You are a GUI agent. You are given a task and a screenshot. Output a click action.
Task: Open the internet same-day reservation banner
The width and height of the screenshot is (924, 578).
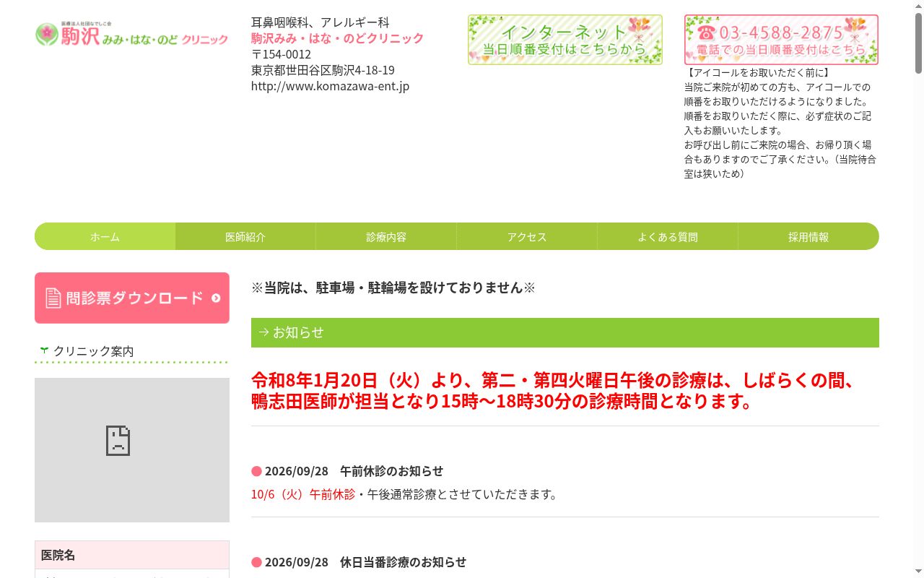(565, 40)
